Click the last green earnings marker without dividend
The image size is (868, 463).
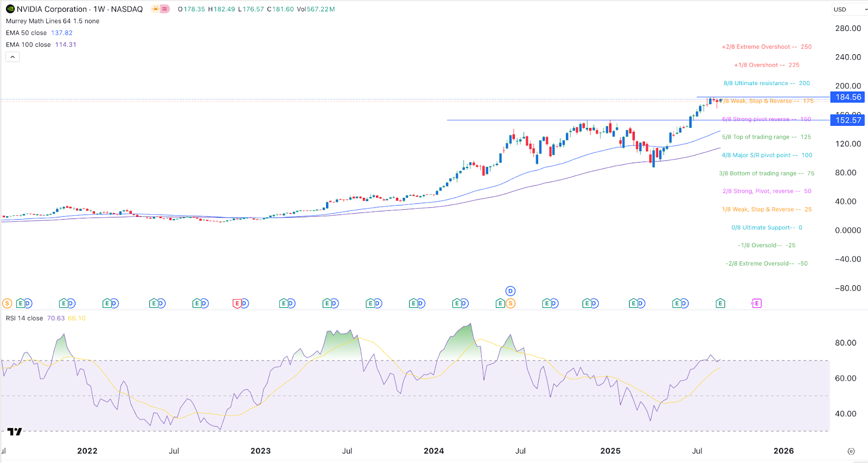click(720, 304)
